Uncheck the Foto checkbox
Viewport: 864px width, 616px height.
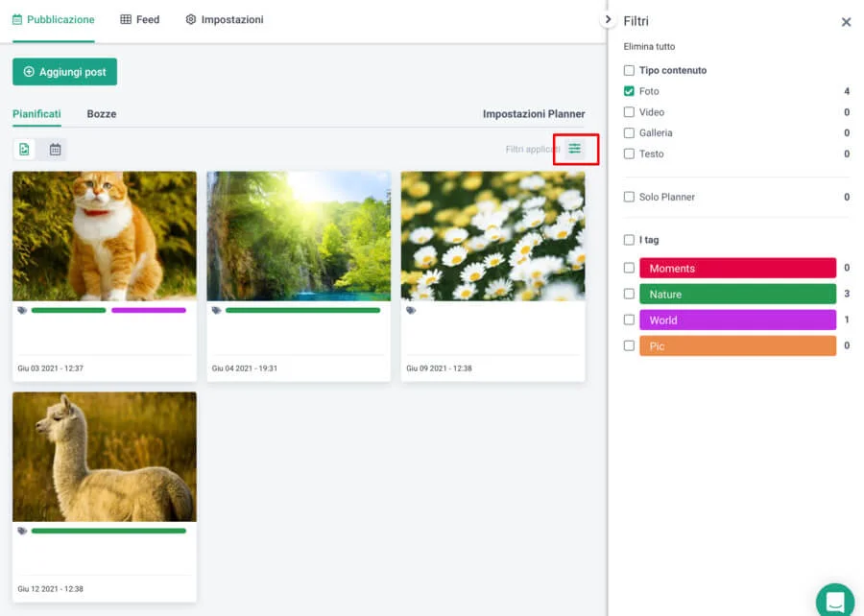[629, 91]
